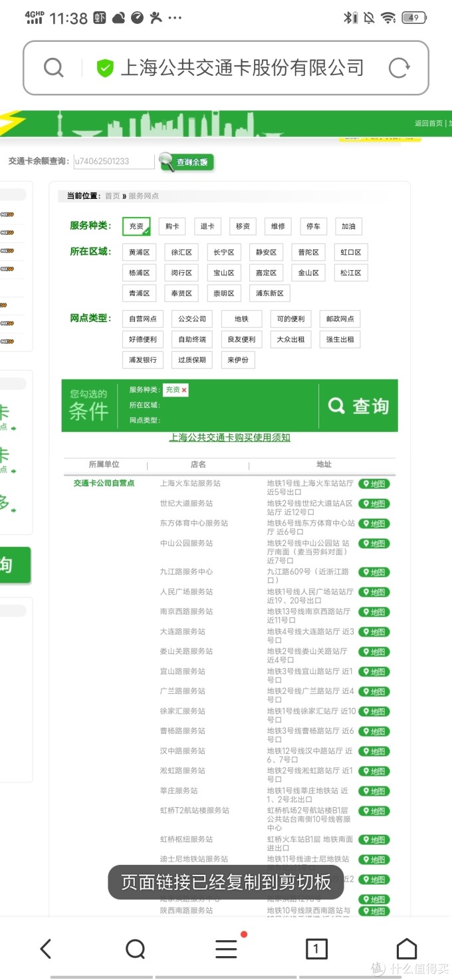The height and width of the screenshot is (980, 452).
Task: Filter by 过质保期 option
Action: [192, 360]
